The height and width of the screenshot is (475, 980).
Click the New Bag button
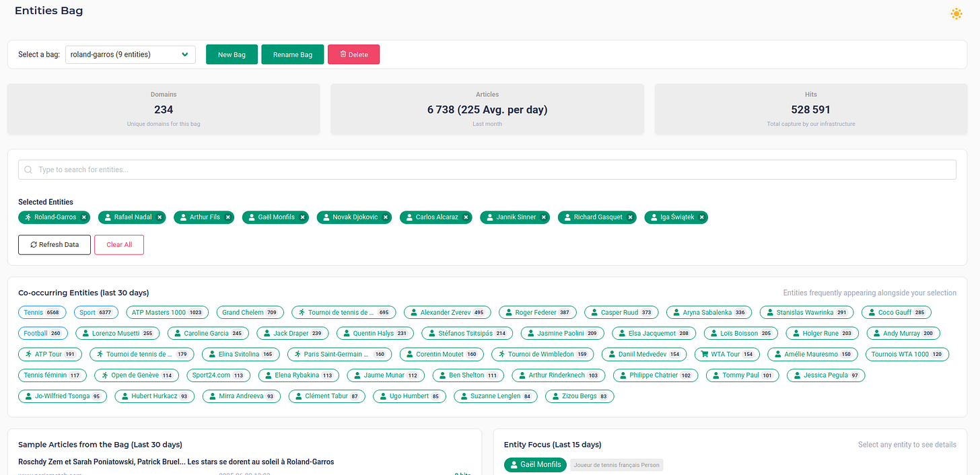tap(232, 54)
